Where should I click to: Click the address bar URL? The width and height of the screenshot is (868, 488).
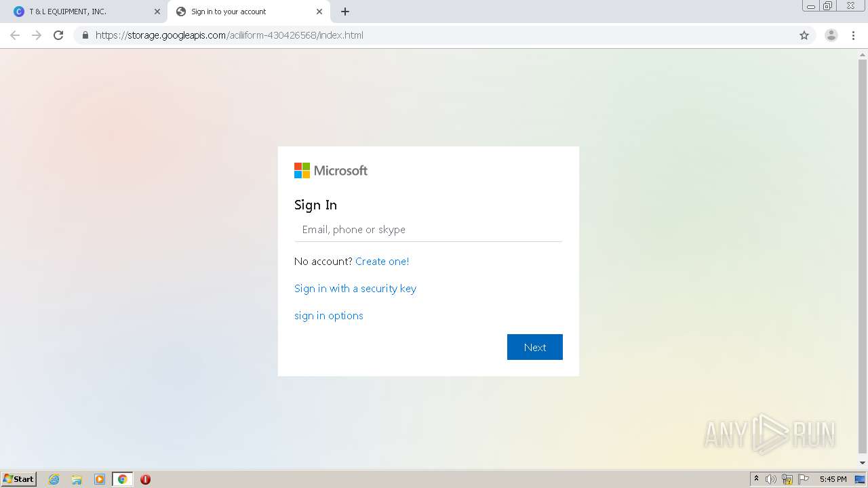point(229,35)
